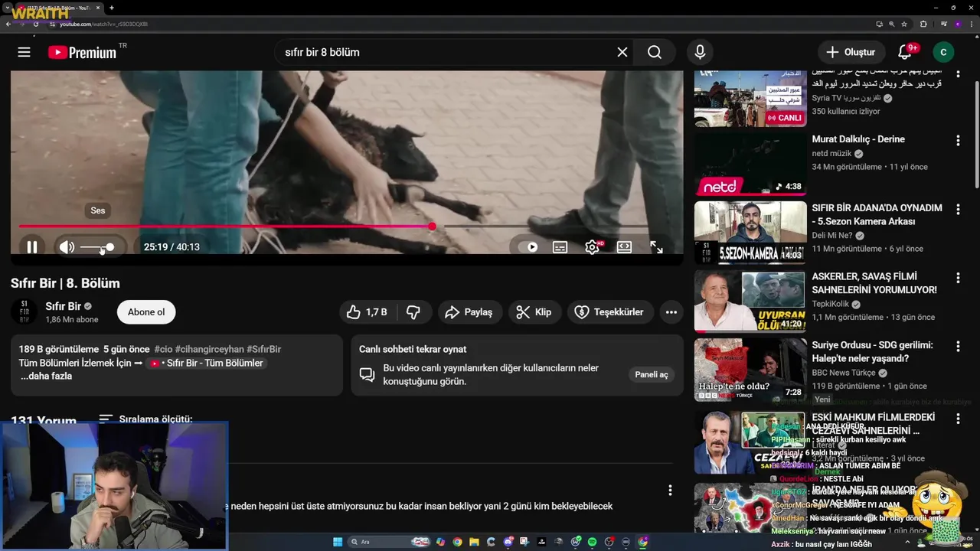Open player settings gear
The height and width of the screenshot is (551, 980).
(593, 247)
